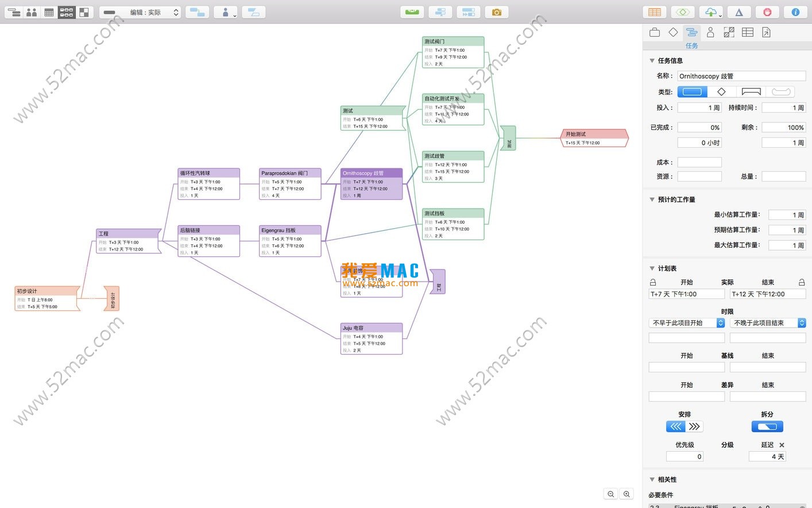This screenshot has height=508, width=812.
Task: Open the Milestone inspector diamond tab
Action: 673,33
